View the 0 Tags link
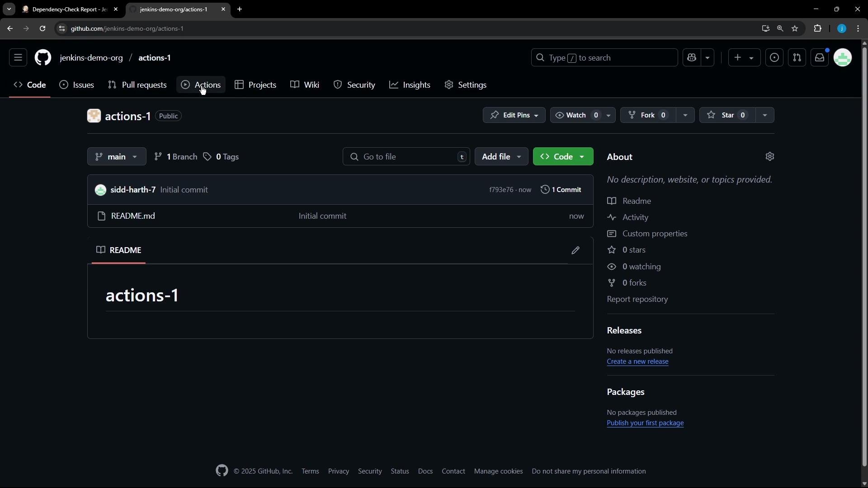The height and width of the screenshot is (488, 868). tap(221, 157)
